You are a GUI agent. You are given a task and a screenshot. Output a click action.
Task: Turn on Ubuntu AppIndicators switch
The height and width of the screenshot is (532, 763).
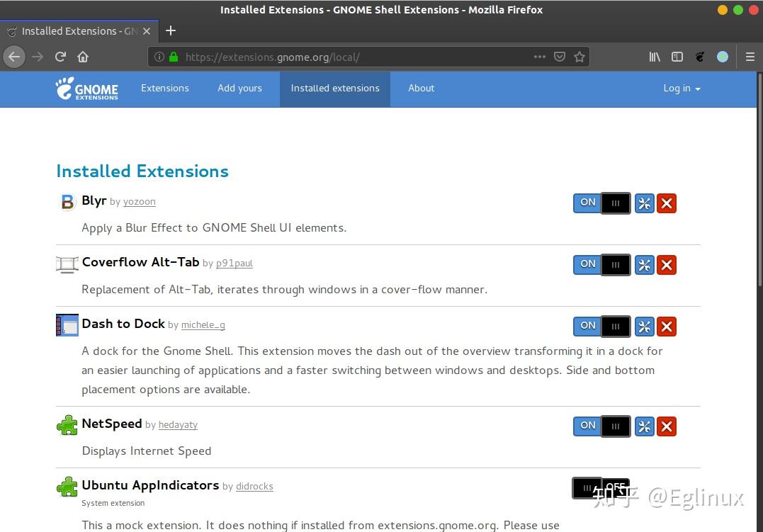click(601, 488)
